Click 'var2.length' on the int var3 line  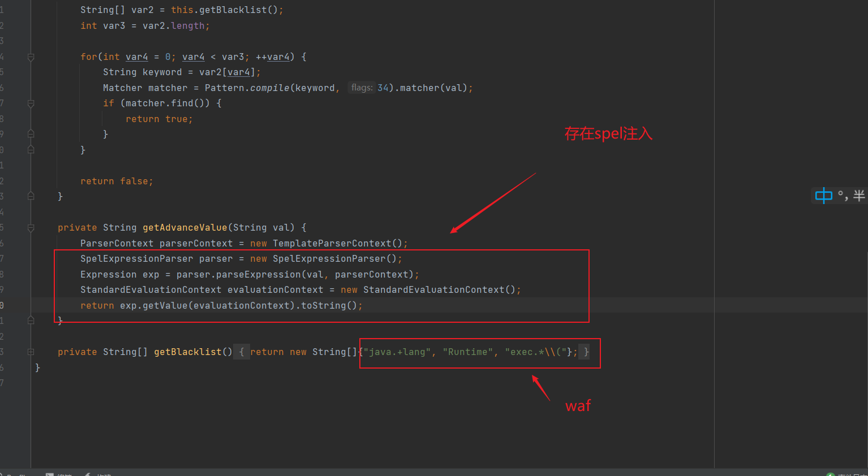click(x=174, y=26)
